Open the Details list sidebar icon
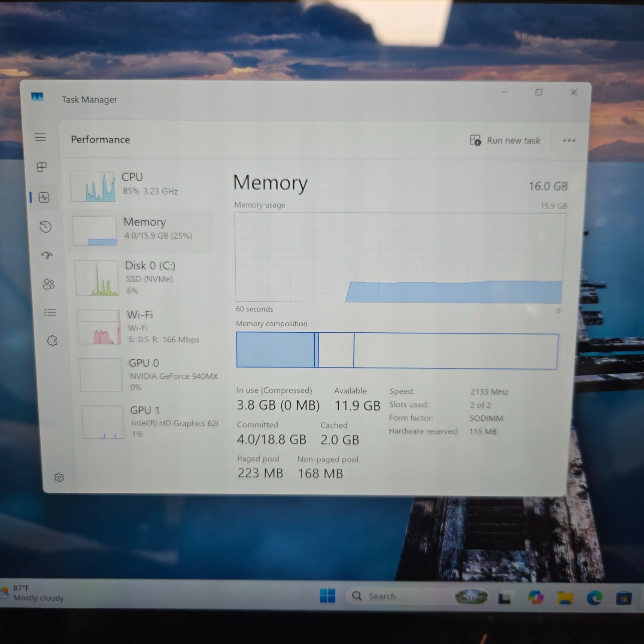This screenshot has width=644, height=644. point(50,313)
